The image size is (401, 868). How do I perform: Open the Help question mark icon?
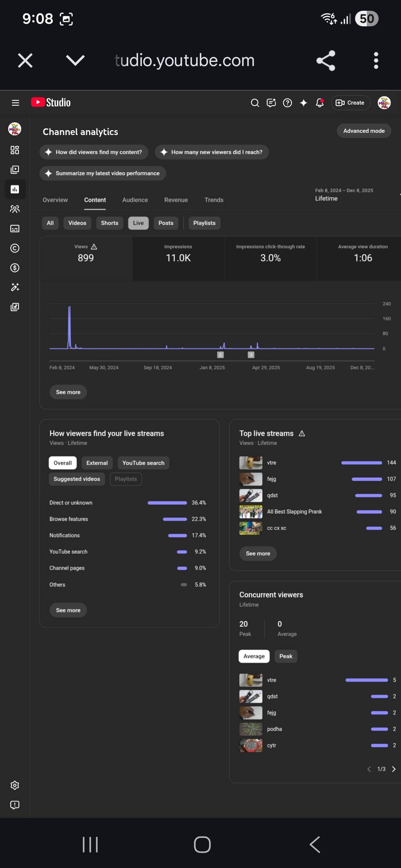pos(287,103)
